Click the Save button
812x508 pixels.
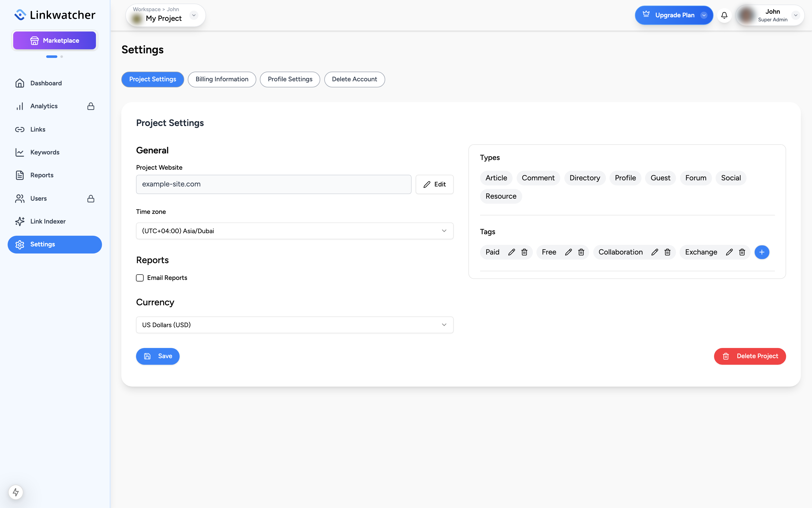coord(158,356)
